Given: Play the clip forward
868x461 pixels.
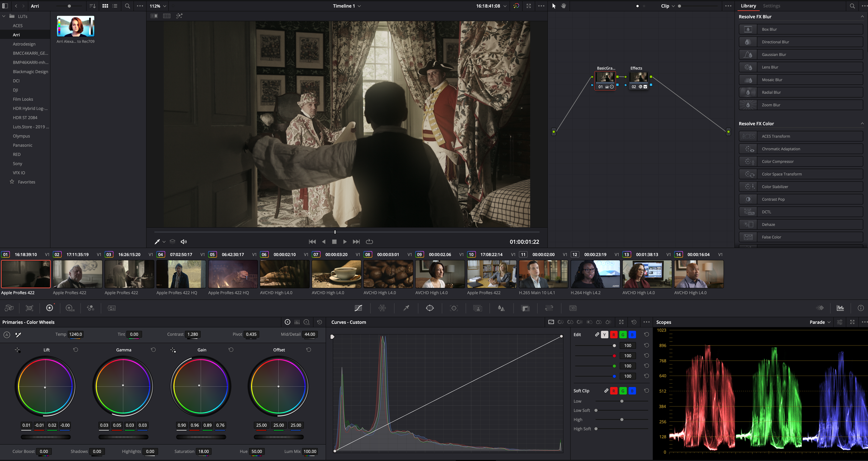Looking at the screenshot, I should 345,242.
